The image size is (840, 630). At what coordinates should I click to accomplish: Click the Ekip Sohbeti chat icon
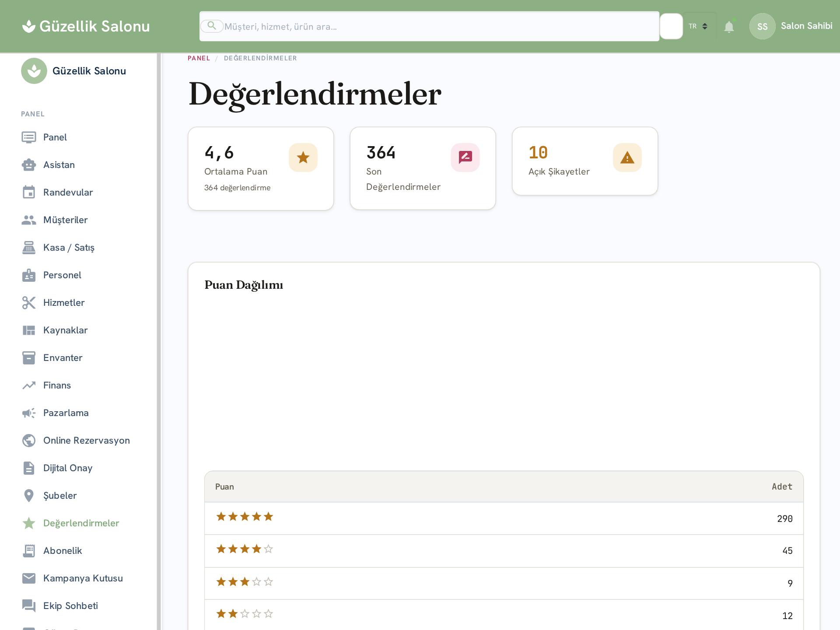pyautogui.click(x=29, y=606)
